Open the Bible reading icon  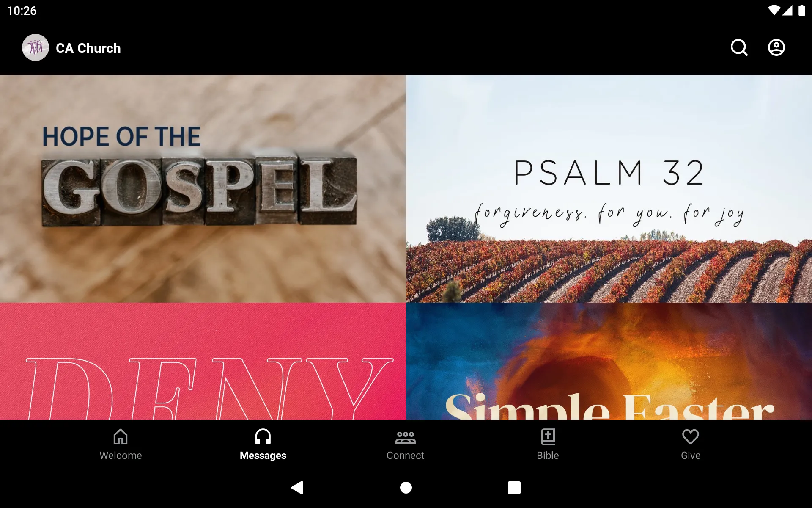[548, 443]
